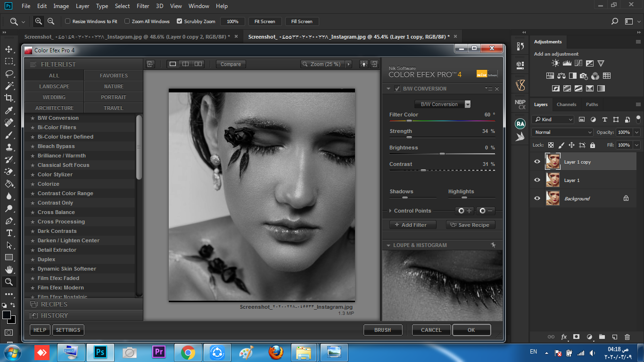The height and width of the screenshot is (362, 644).
Task: Pin the Loupe with pin icon
Action: 493,245
